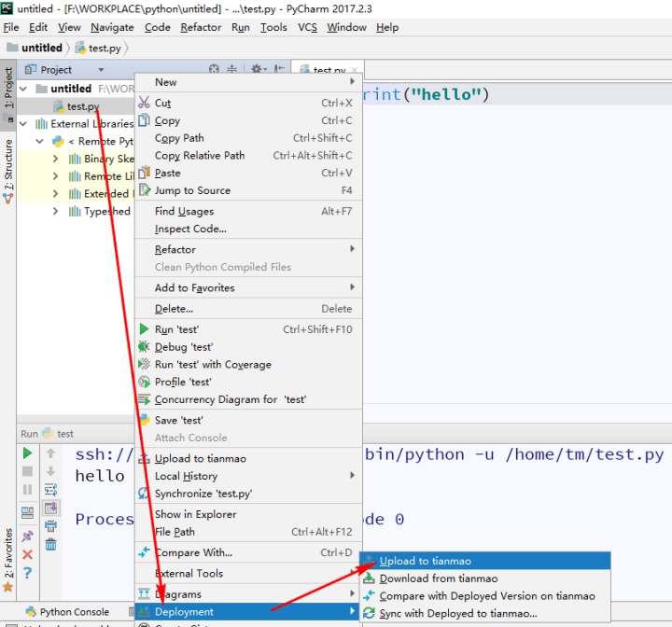Click the Synchronize 'test.py' refresh icon

pyautogui.click(x=144, y=494)
